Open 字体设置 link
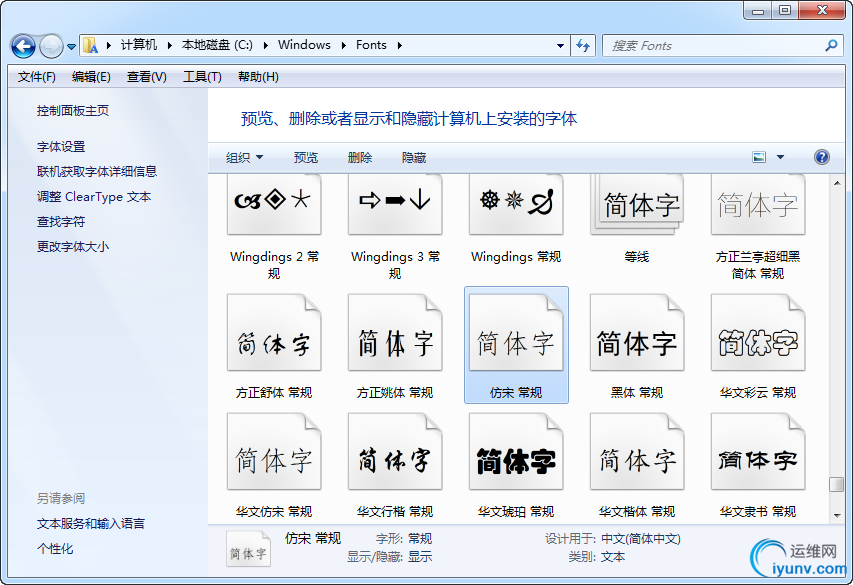The width and height of the screenshot is (853, 585). 61,147
